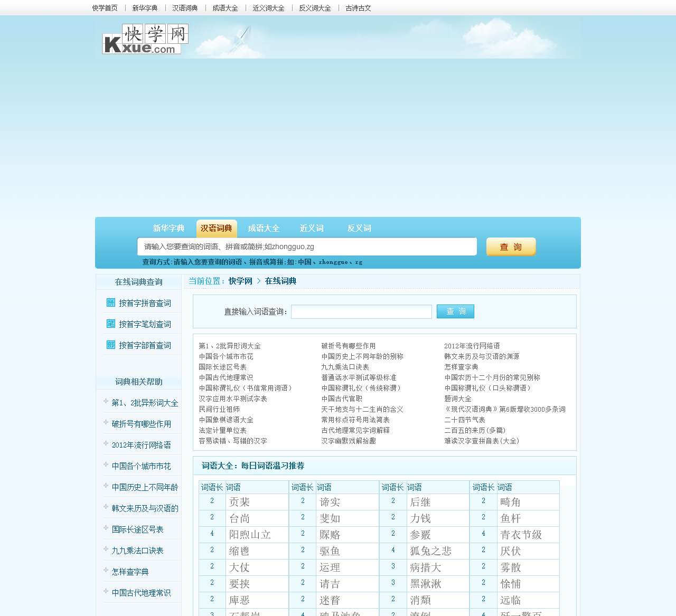
Task: Open 二百五的来历(多篇) link
Action: [475, 430]
